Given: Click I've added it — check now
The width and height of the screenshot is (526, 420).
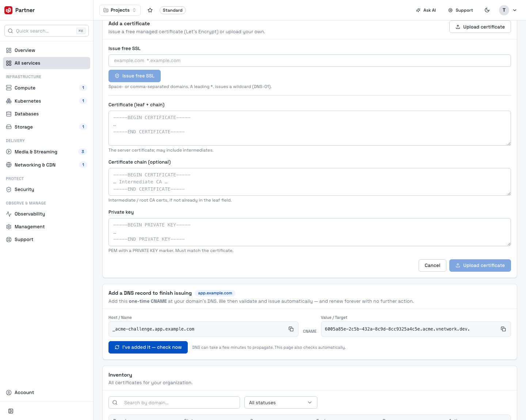Looking at the screenshot, I should (148, 347).
